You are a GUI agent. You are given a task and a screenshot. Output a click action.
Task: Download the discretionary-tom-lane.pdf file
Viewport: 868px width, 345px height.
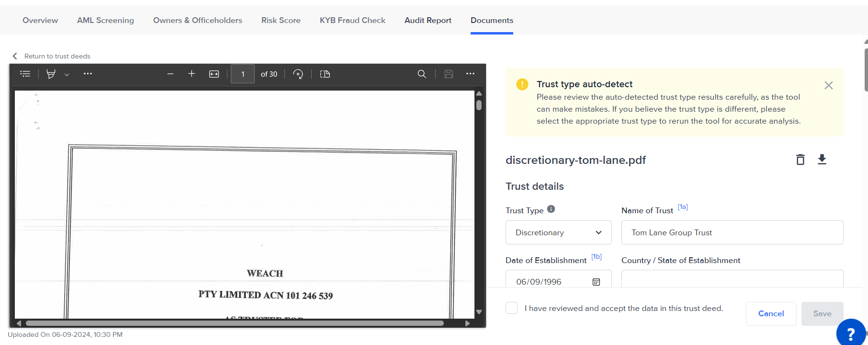822,160
